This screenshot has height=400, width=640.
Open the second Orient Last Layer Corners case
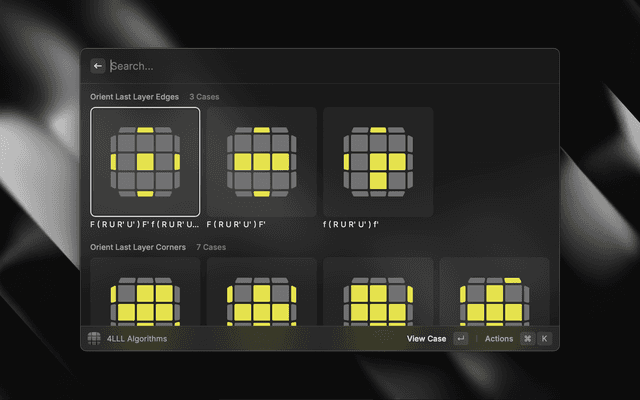(x=261, y=291)
